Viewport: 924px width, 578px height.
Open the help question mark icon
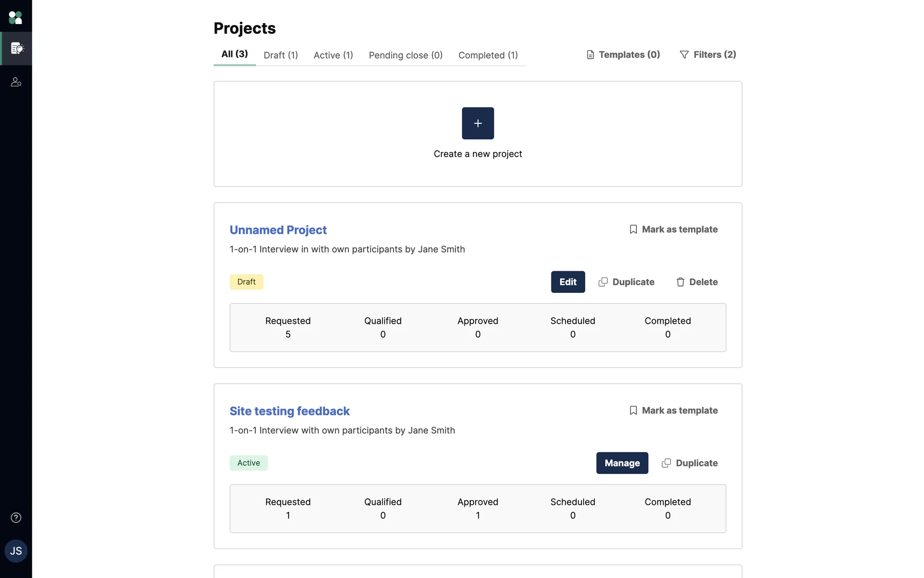click(16, 517)
